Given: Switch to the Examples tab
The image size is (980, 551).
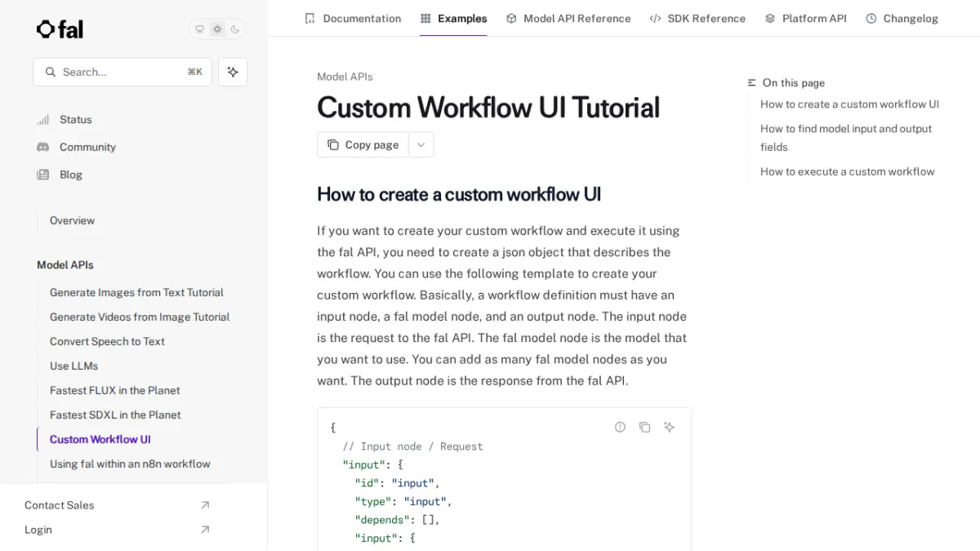Looking at the screenshot, I should click(453, 18).
